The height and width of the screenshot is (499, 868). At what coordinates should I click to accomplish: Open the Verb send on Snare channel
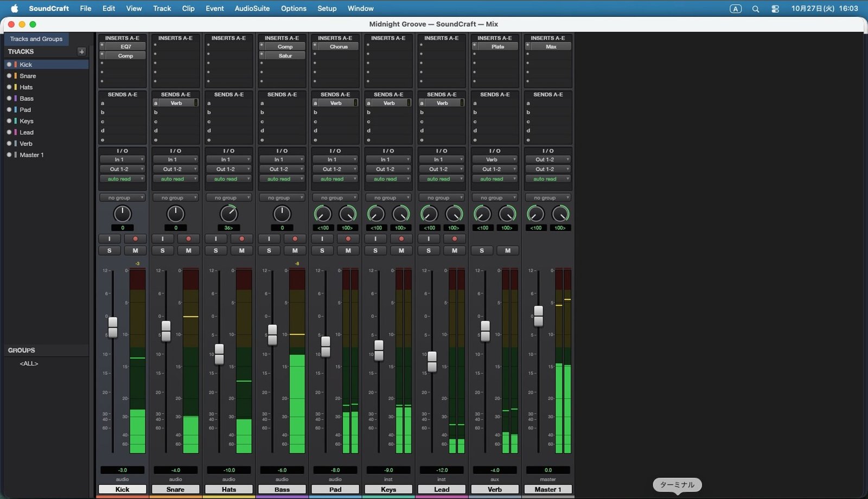(176, 103)
